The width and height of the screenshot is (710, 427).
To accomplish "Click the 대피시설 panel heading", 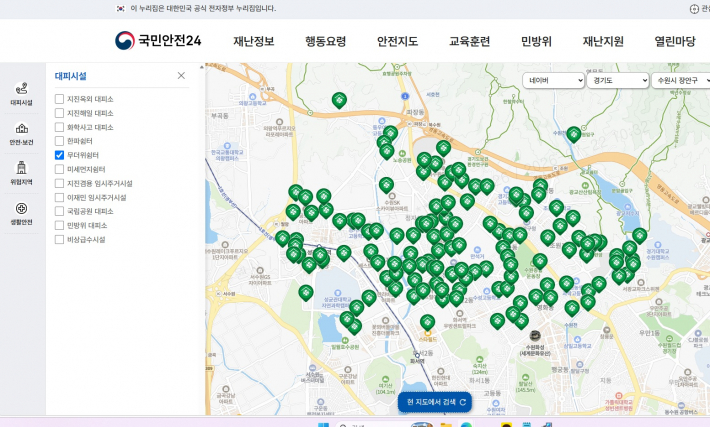I will (x=71, y=76).
